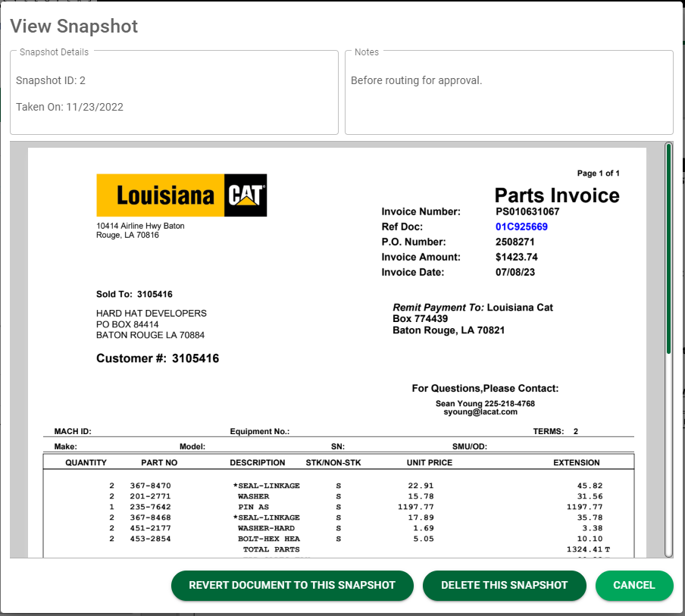Select invoice date 07/08/23

click(x=515, y=272)
